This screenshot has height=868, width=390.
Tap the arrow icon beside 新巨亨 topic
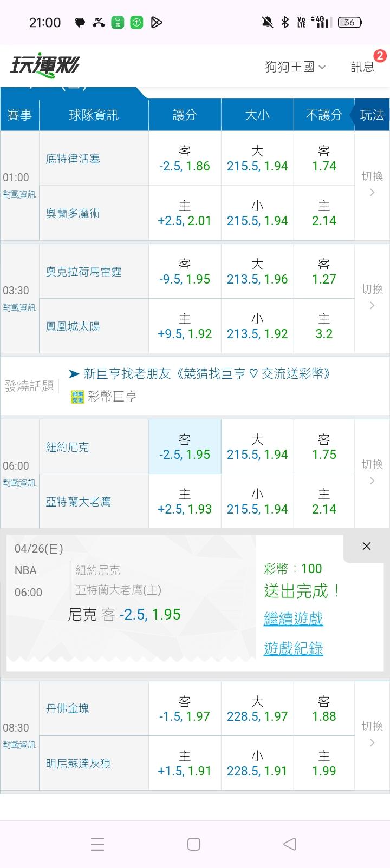pyautogui.click(x=74, y=374)
